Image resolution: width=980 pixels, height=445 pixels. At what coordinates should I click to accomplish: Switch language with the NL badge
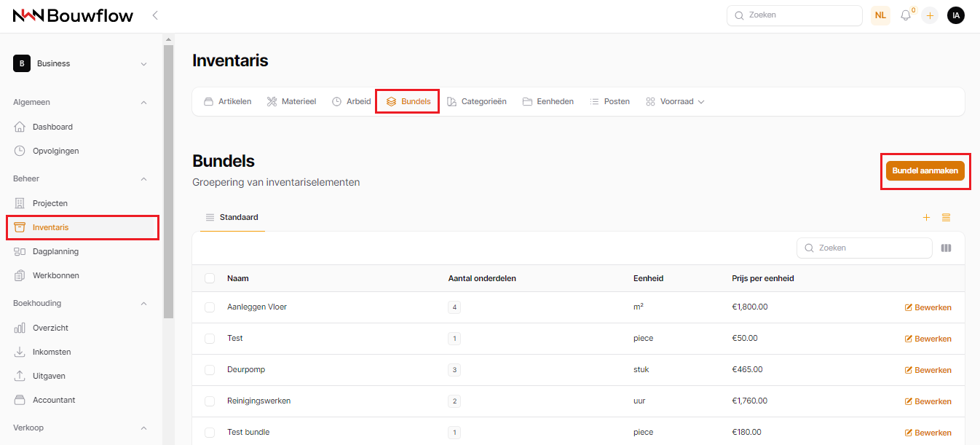click(880, 15)
